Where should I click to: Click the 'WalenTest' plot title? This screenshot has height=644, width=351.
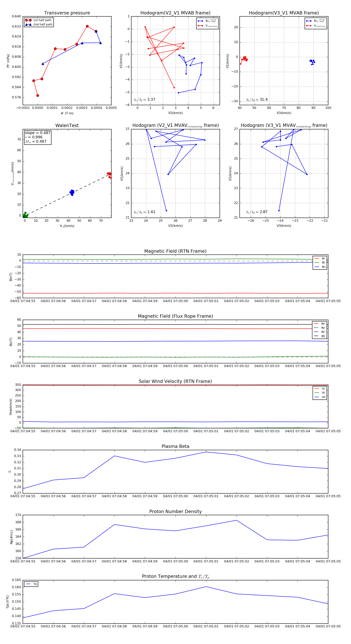67,125
